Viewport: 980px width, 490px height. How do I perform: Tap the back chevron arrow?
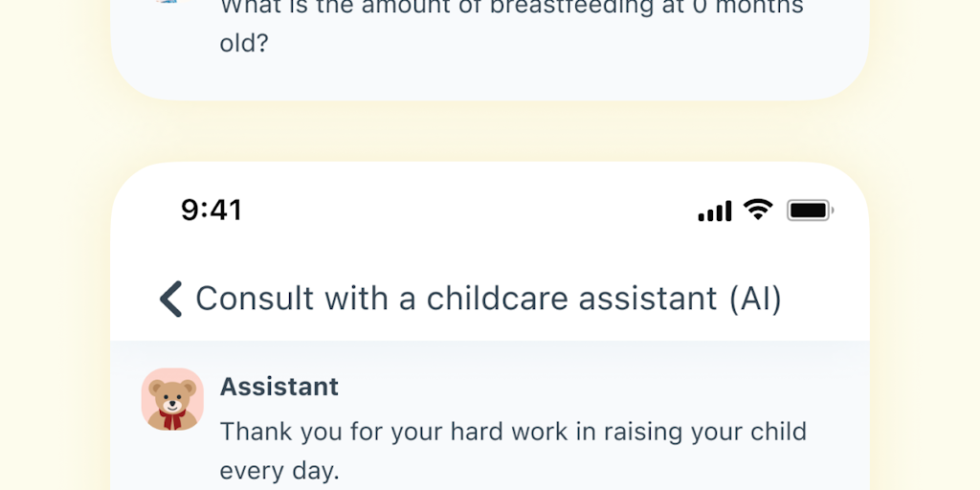[170, 299]
